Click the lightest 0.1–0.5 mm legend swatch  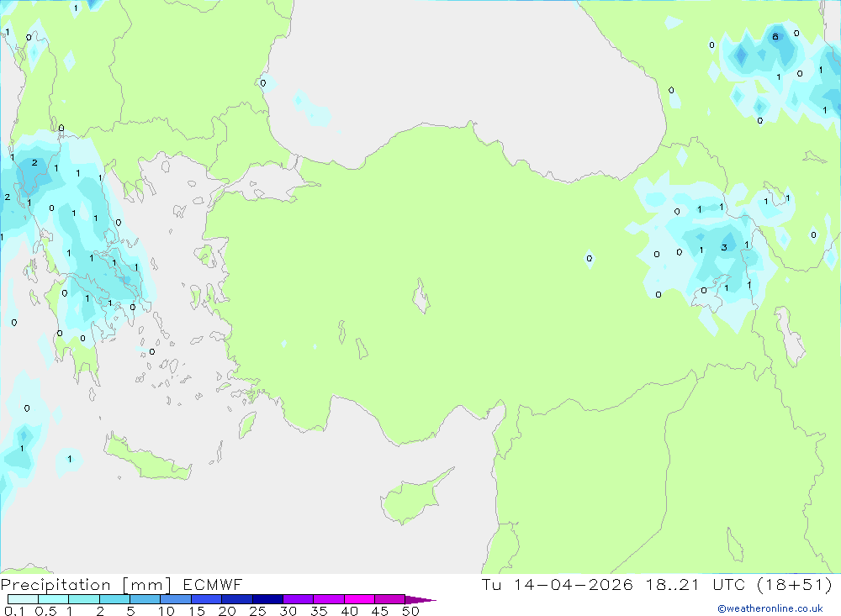coord(23,599)
